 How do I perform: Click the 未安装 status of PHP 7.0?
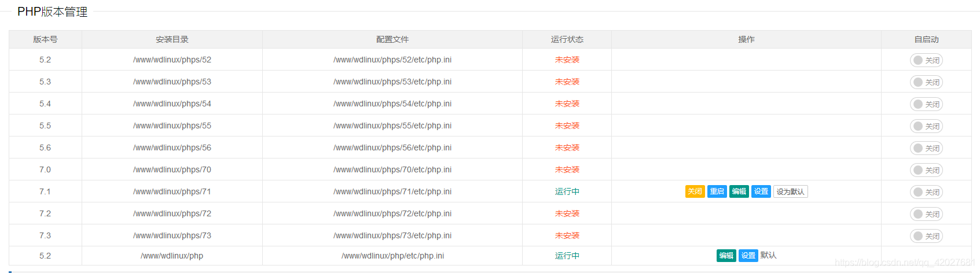567,169
